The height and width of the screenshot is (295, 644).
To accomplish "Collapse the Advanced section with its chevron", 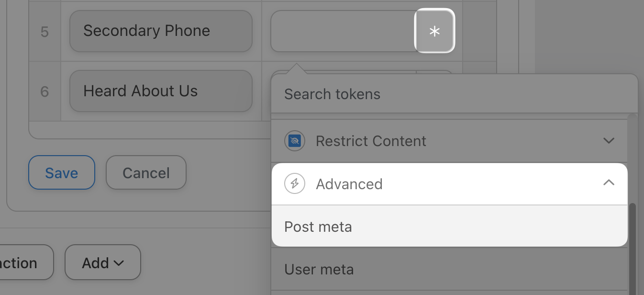I will coord(609,183).
